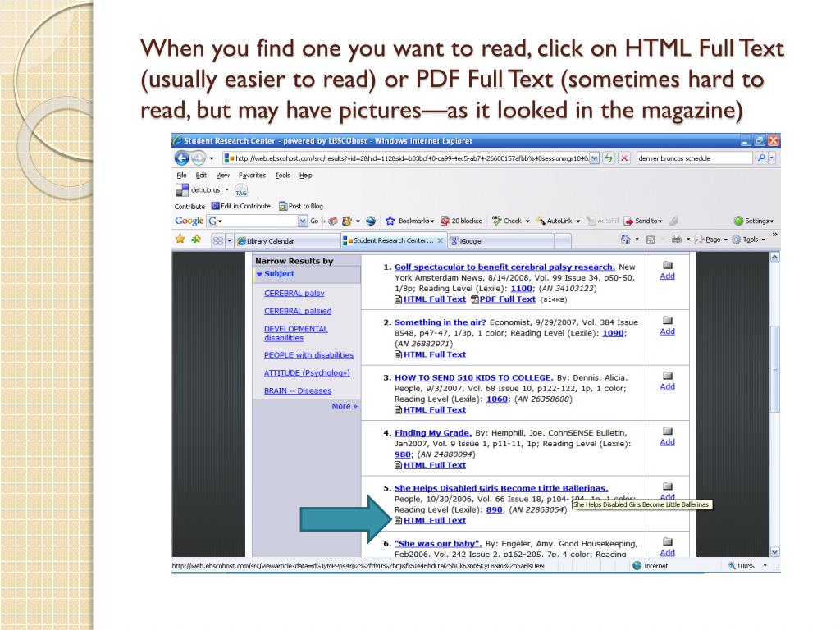
Task: Open HTML Full Text for Ballerinas article
Action: pos(435,520)
